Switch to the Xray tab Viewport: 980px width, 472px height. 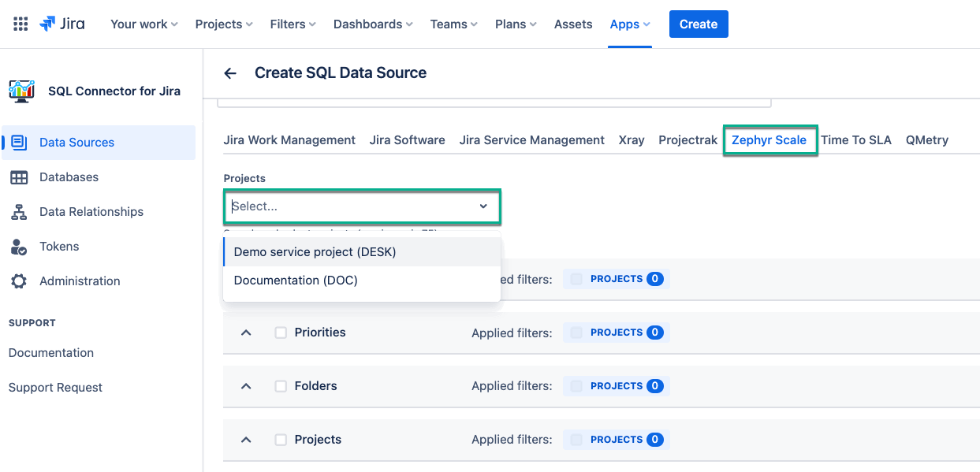tap(632, 140)
